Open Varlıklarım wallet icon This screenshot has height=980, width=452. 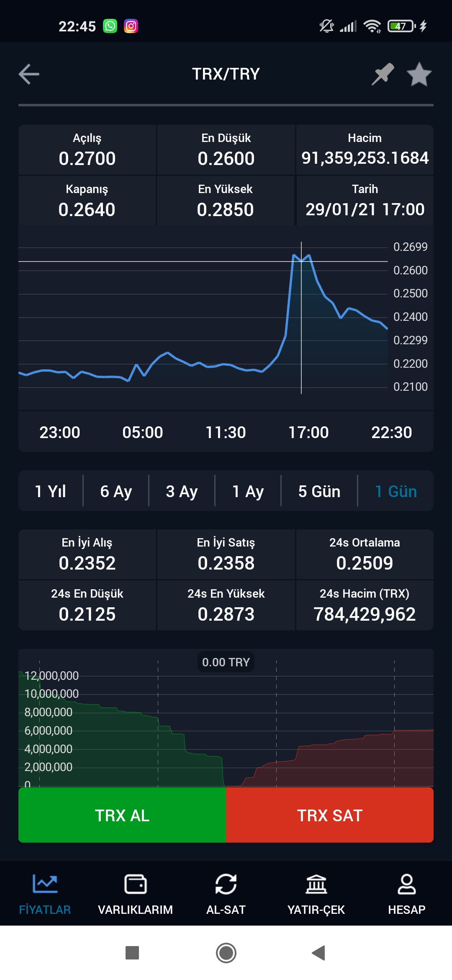click(135, 884)
